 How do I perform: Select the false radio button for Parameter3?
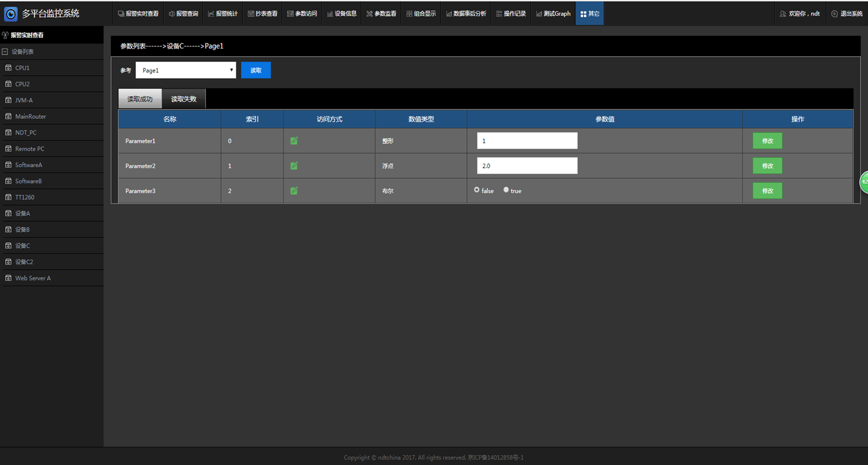477,189
